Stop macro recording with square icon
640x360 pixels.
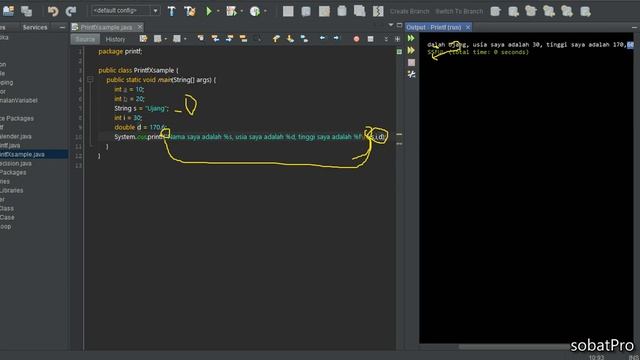[370, 39]
